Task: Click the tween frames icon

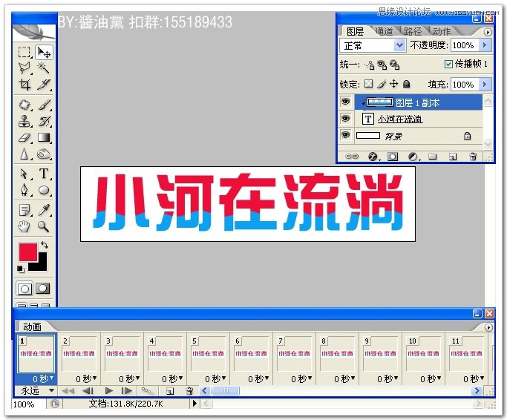Action: point(148,391)
